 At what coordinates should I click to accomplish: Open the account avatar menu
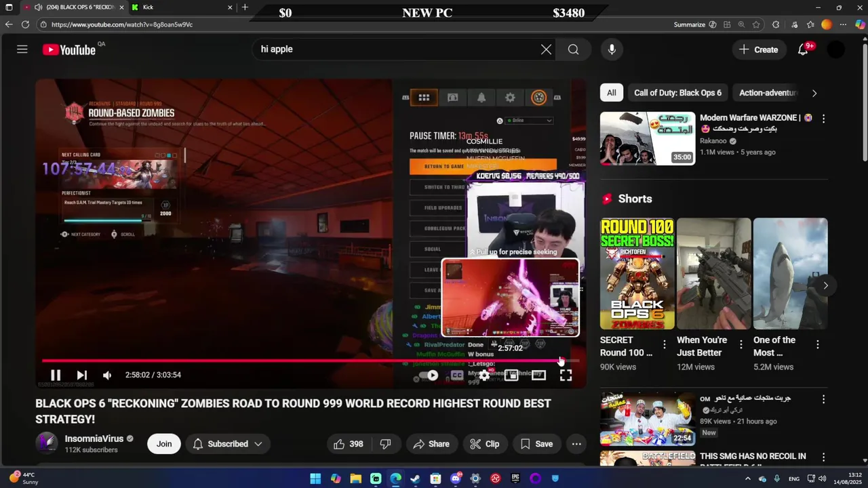point(836,49)
